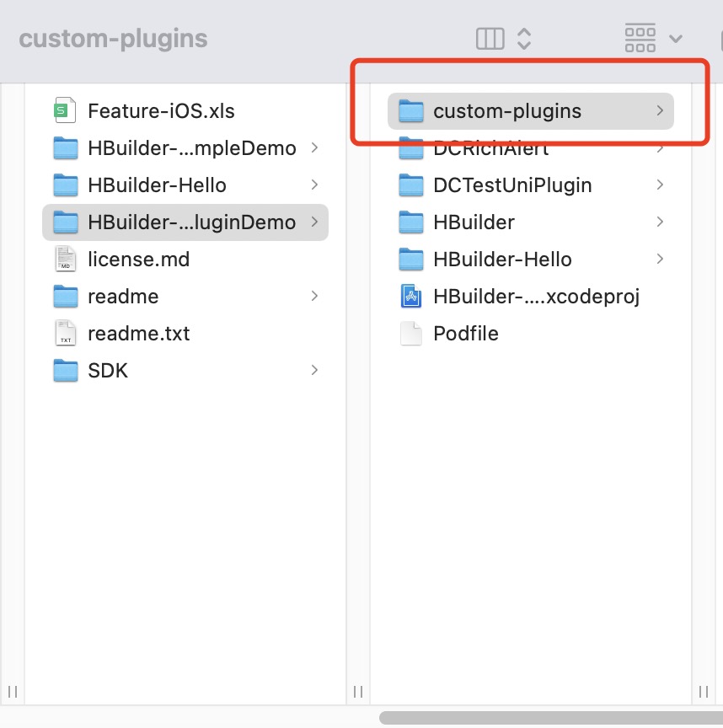Open the grouping options dropdown chevron
Image resolution: width=723 pixels, height=728 pixels.
pos(676,39)
